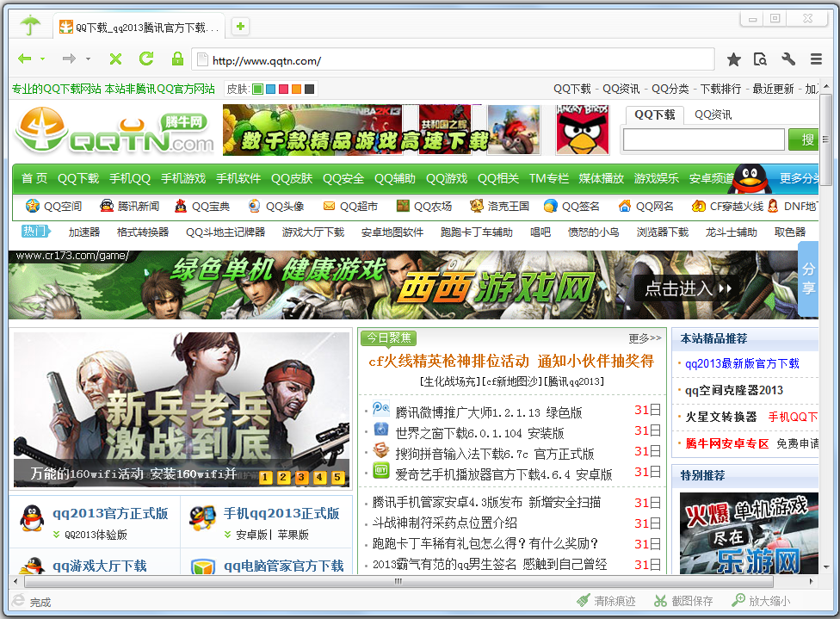Select the QQ下载 browser tab
Screen dimensions: 840x619
click(x=139, y=27)
